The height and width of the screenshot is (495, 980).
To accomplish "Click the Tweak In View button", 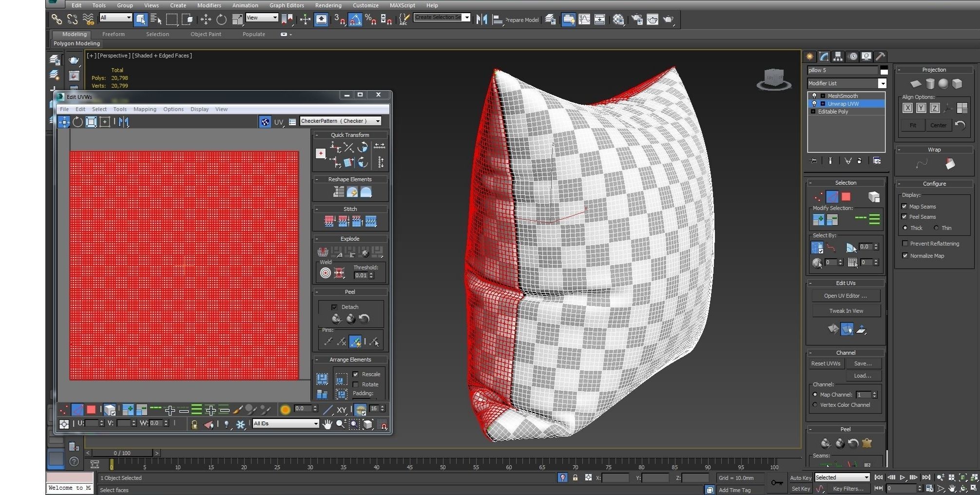I will pyautogui.click(x=845, y=311).
